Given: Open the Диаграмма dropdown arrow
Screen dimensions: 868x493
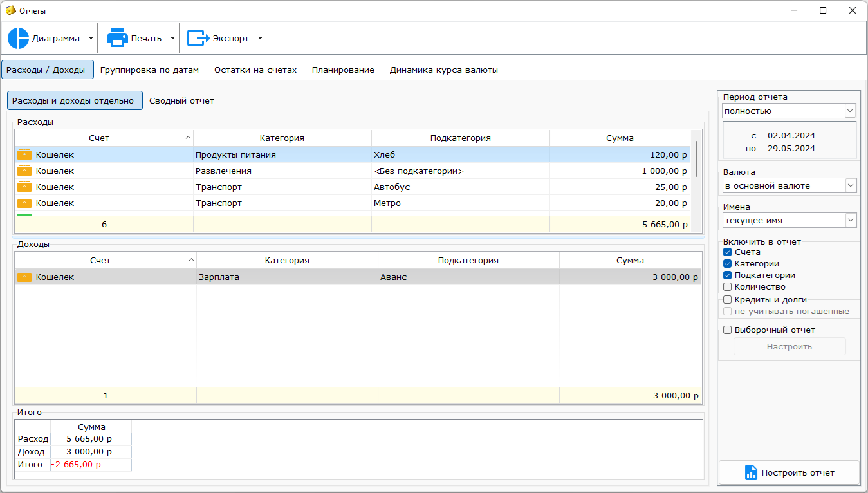Looking at the screenshot, I should pyautogui.click(x=91, y=38).
